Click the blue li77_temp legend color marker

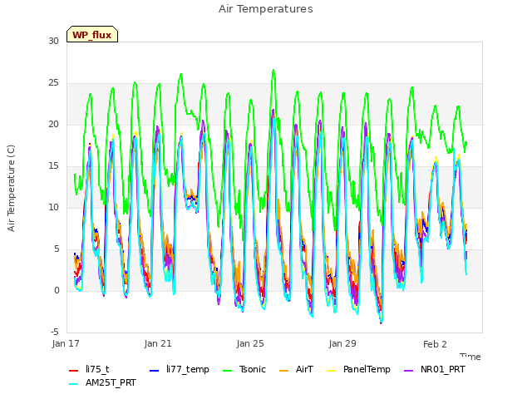click(154, 371)
